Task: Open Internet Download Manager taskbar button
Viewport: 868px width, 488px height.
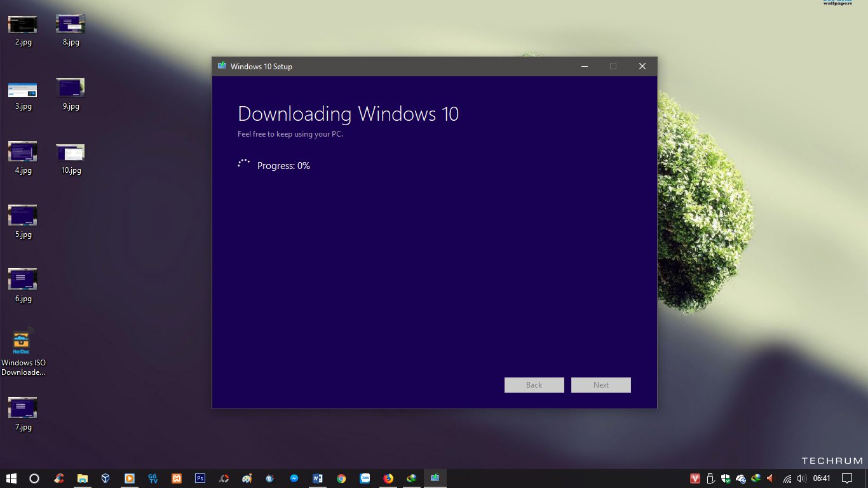Action: pyautogui.click(x=412, y=478)
